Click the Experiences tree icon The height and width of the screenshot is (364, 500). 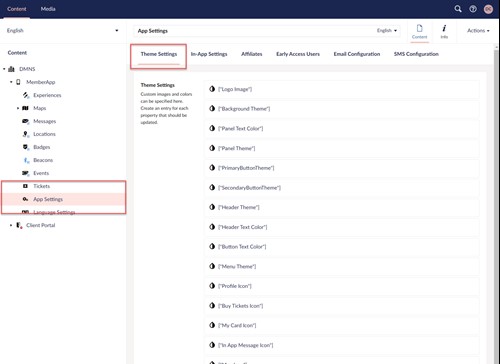[26, 95]
